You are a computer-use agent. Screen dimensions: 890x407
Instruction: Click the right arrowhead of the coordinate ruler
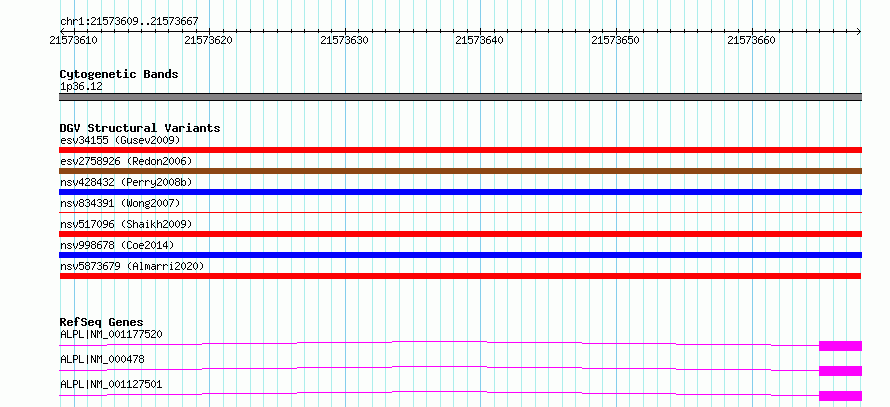(859, 31)
